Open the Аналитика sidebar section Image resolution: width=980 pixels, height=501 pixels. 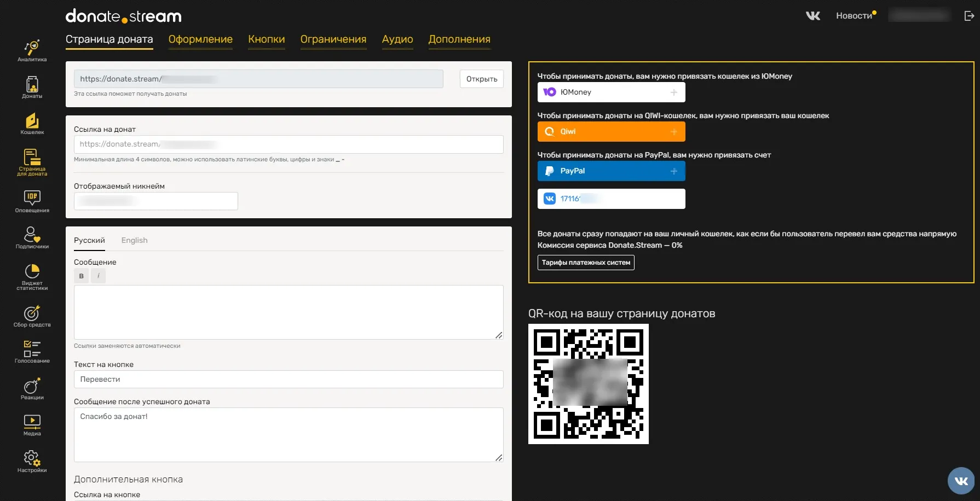32,51
